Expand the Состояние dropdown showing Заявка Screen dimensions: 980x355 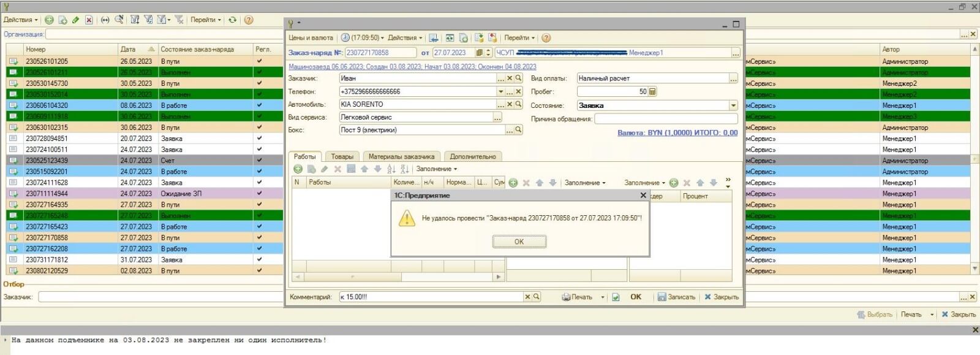pyautogui.click(x=733, y=105)
